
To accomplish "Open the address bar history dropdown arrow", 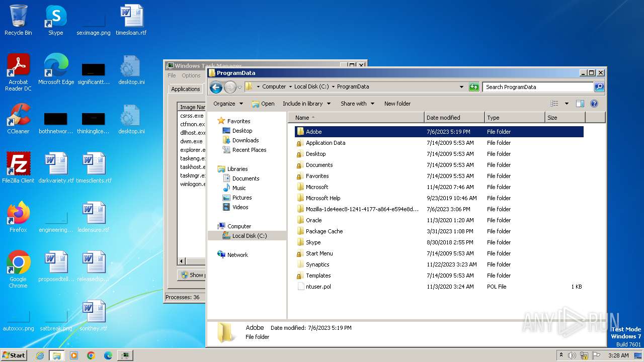I will pos(461,87).
